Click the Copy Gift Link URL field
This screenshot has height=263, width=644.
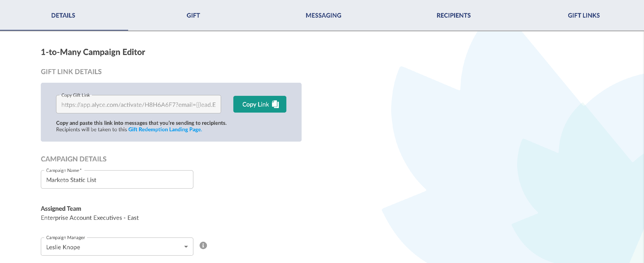pos(138,104)
